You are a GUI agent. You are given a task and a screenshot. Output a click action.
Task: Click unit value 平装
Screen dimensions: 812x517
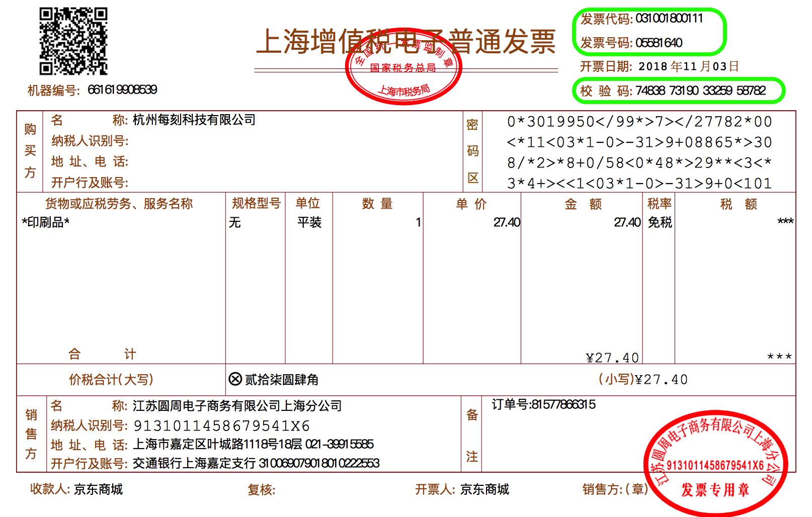coord(309,222)
